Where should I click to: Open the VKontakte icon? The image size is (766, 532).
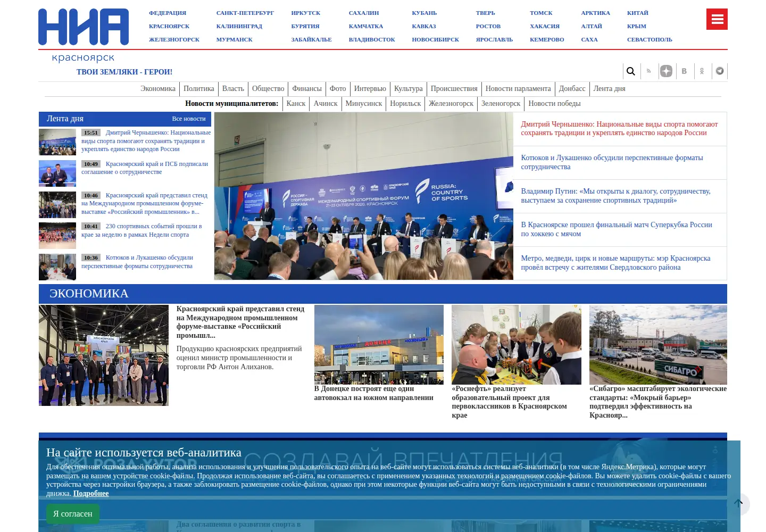click(x=684, y=71)
